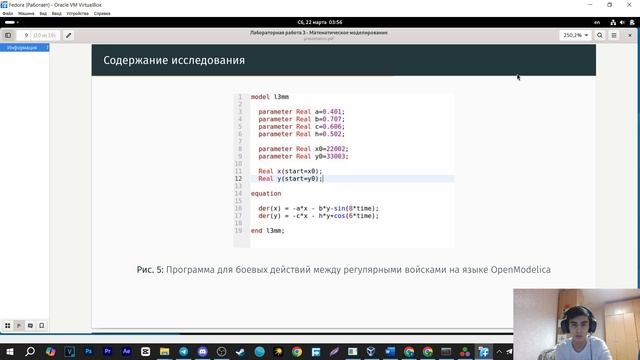The height and width of the screenshot is (360, 640).
Task: Open the 250,2% zoom level dropdown
Action: [576, 36]
